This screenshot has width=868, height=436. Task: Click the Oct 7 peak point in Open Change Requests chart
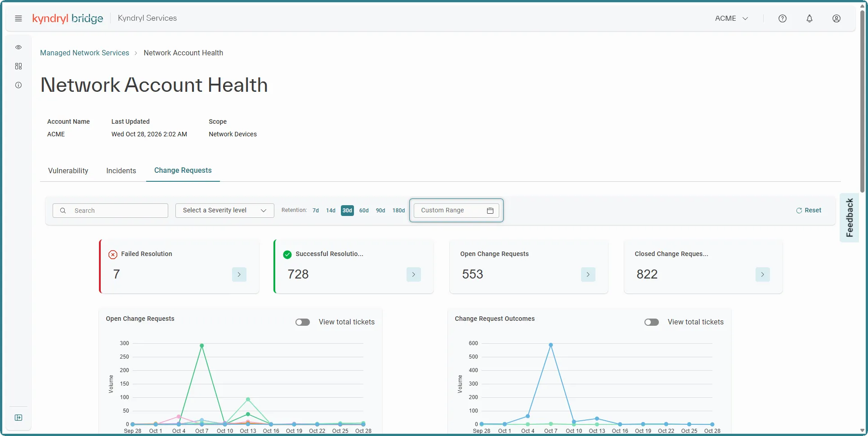click(202, 346)
